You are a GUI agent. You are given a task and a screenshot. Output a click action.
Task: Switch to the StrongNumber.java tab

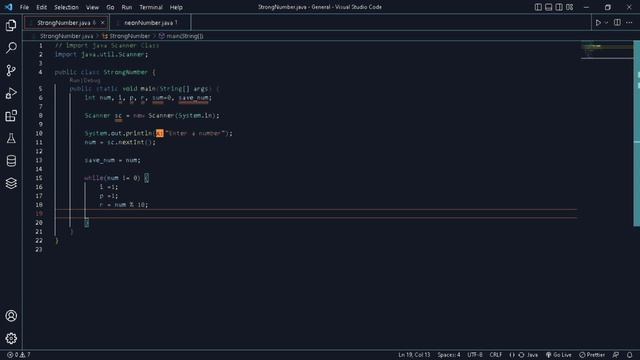tap(66, 23)
